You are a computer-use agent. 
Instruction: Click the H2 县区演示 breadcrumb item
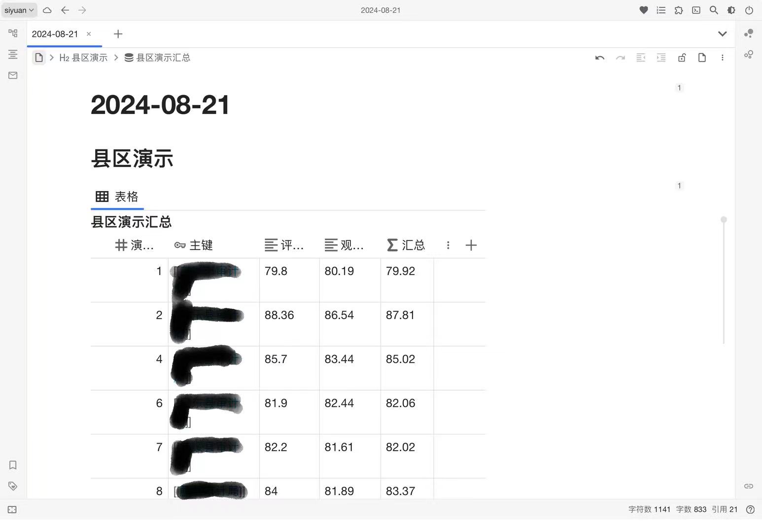coord(83,58)
